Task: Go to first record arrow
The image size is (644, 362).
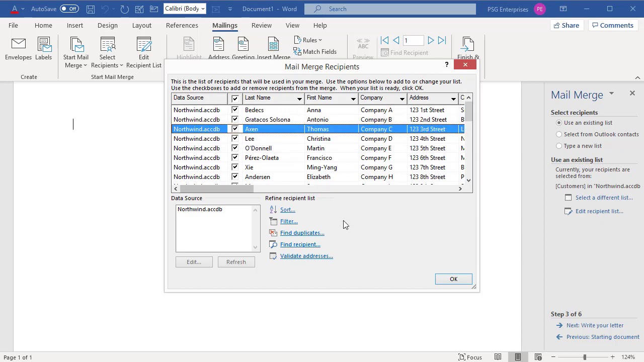Action: (x=384, y=40)
